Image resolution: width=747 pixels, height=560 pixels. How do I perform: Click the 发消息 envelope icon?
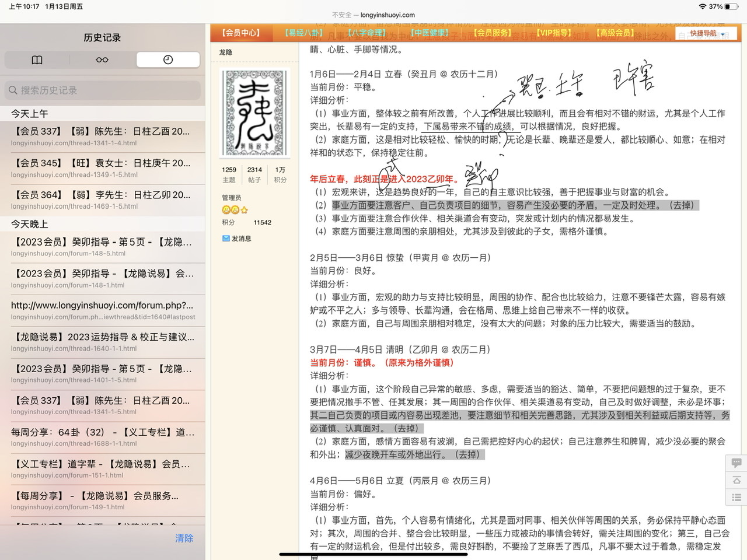[226, 239]
